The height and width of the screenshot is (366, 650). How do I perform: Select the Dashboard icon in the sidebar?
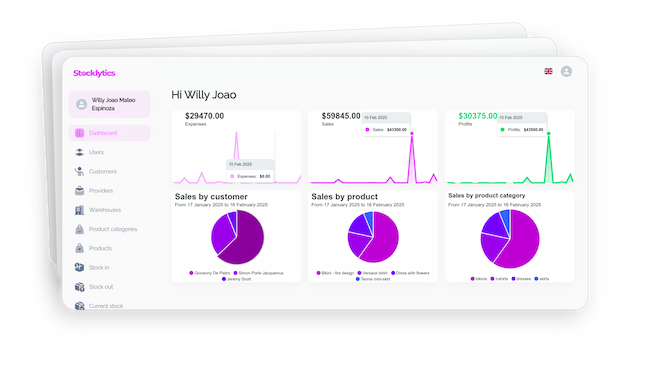coord(79,133)
